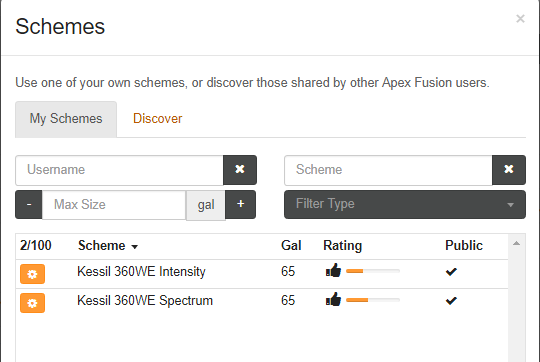The image size is (540, 362).
Task: Click the Intensity scheme rating bar
Action: tap(373, 271)
